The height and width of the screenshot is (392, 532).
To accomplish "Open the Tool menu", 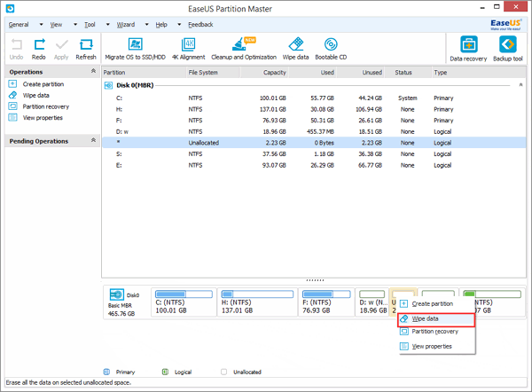I will pos(90,25).
